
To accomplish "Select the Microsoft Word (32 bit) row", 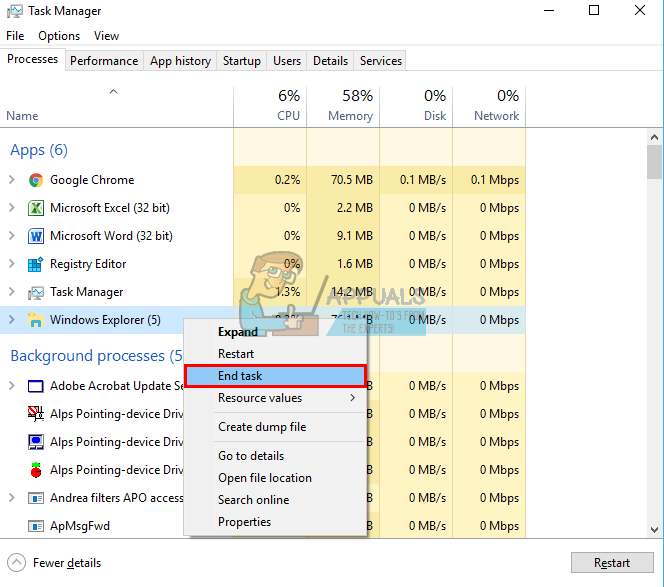I will click(263, 236).
